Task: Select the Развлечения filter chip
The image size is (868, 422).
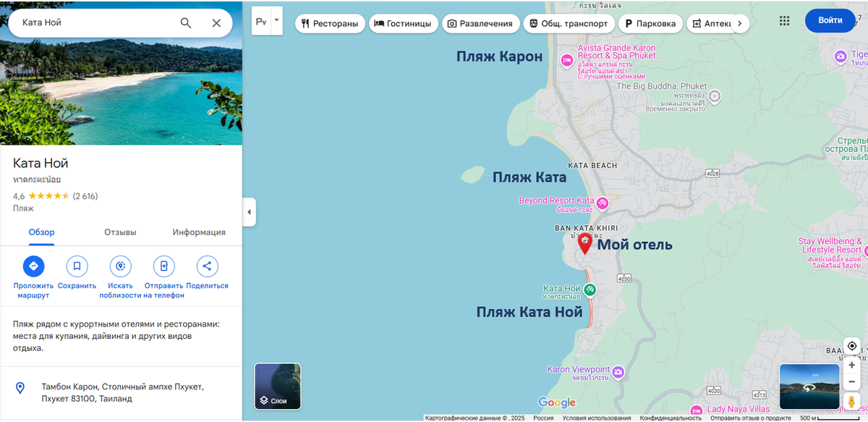Action: (482, 23)
